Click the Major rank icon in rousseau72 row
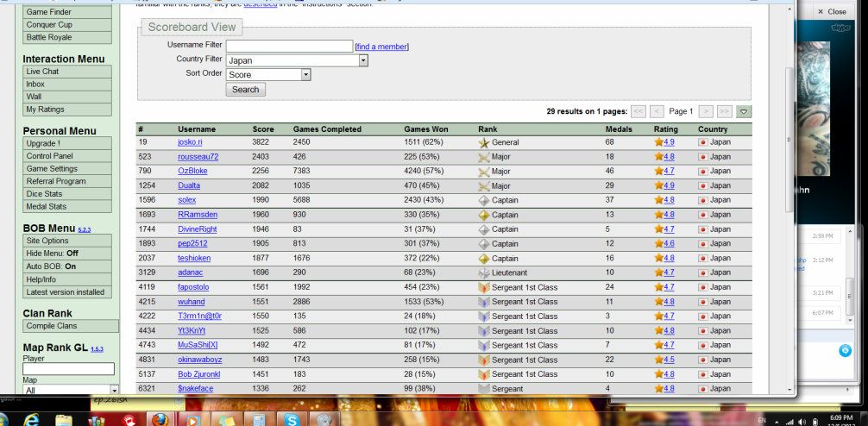Screen dimensions: 868x426 click(x=484, y=157)
